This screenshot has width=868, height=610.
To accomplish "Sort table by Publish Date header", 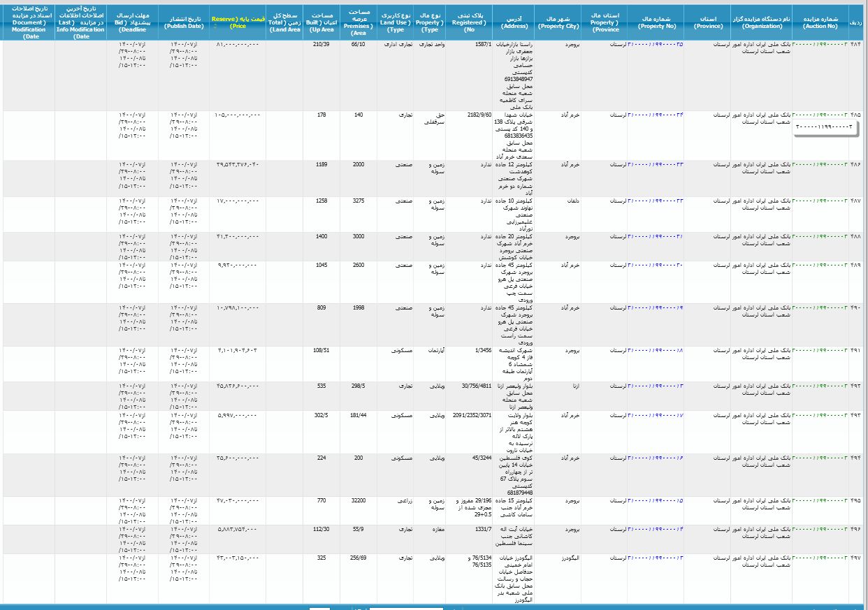I will (184, 21).
